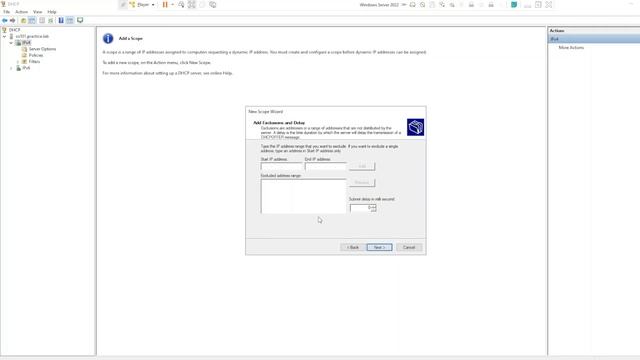The width and height of the screenshot is (640, 360).
Task: Toggle the Show/Hide Console Tree toolbar icon
Action: 32,20
